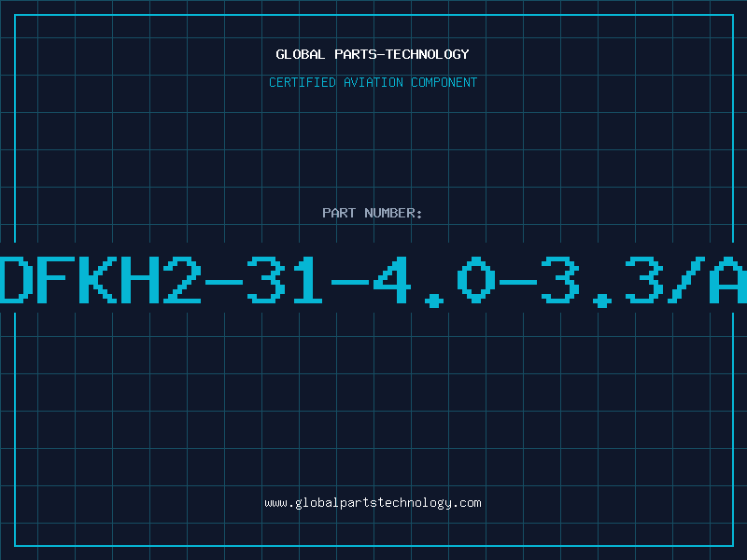Image resolution: width=747 pixels, height=560 pixels.
Task: Open the www.globalpartstechnology.com link
Action: point(373,503)
